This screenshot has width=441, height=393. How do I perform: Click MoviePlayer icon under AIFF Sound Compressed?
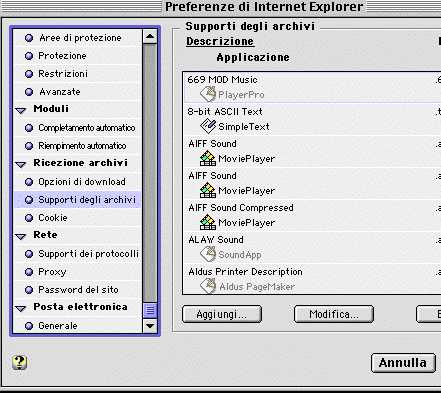click(208, 222)
